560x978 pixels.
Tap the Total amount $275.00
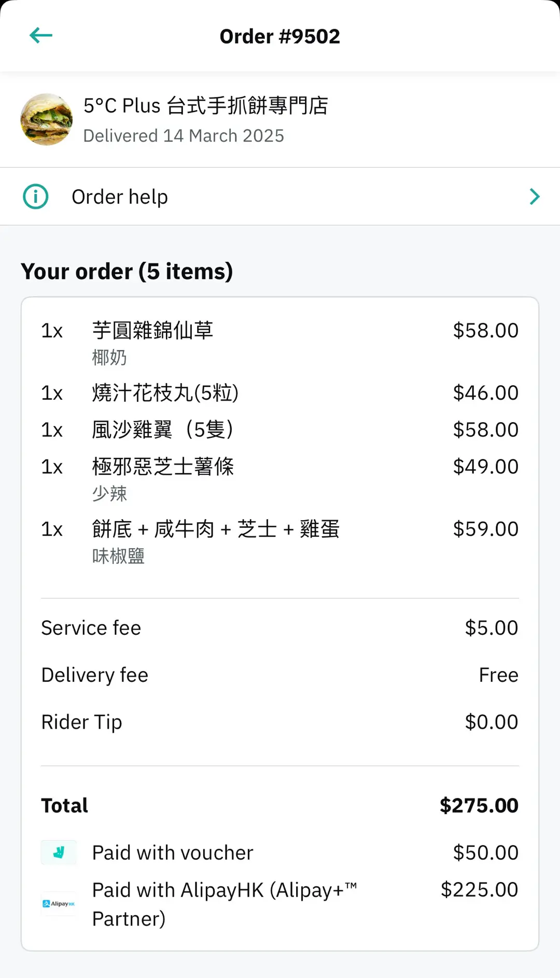(x=479, y=806)
